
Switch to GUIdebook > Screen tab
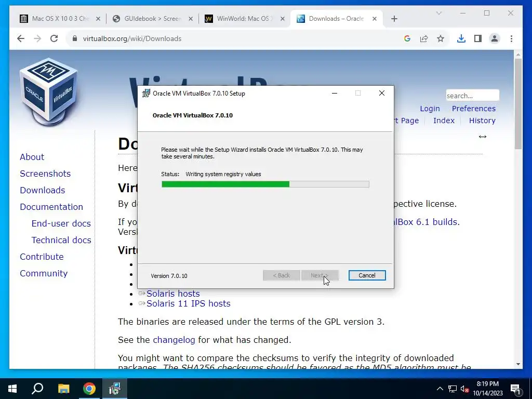click(x=152, y=19)
